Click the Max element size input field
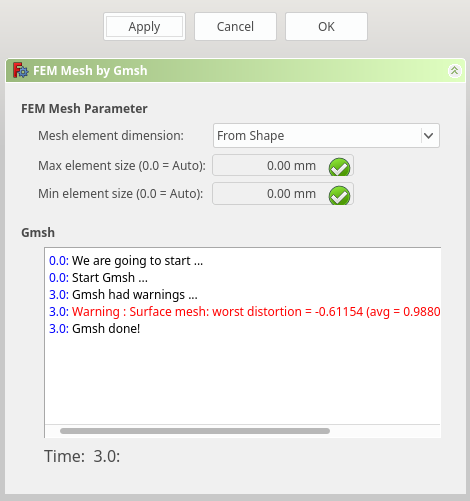 coord(283,165)
